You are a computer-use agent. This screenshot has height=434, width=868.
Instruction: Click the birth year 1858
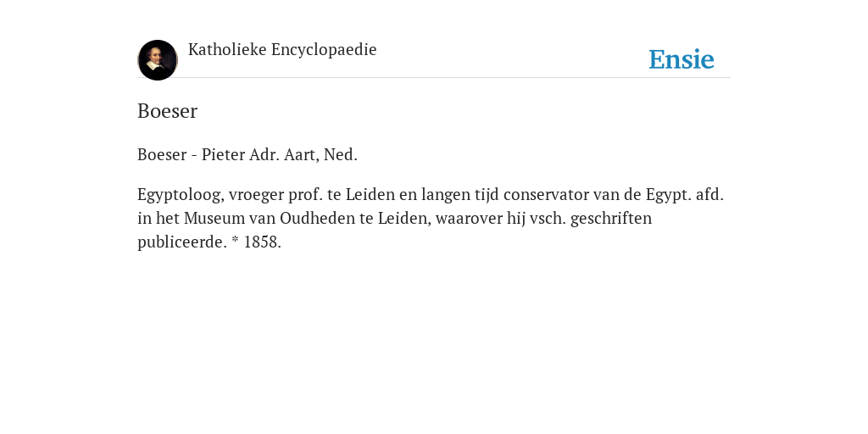(x=263, y=242)
